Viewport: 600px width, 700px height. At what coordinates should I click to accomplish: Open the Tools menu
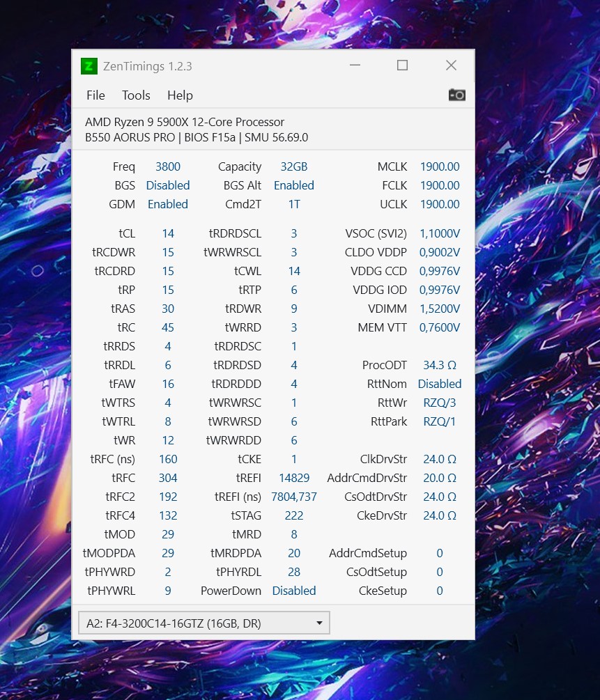(136, 95)
